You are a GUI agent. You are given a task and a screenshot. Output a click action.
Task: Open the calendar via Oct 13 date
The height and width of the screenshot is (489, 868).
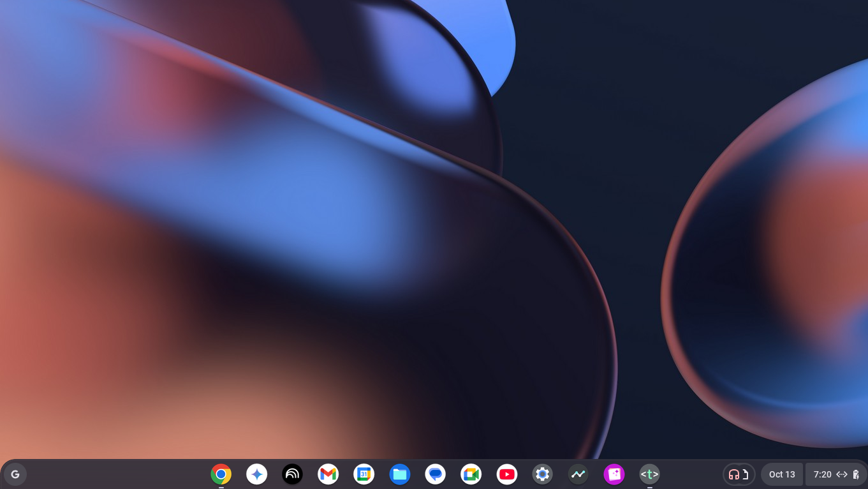pyautogui.click(x=782, y=474)
